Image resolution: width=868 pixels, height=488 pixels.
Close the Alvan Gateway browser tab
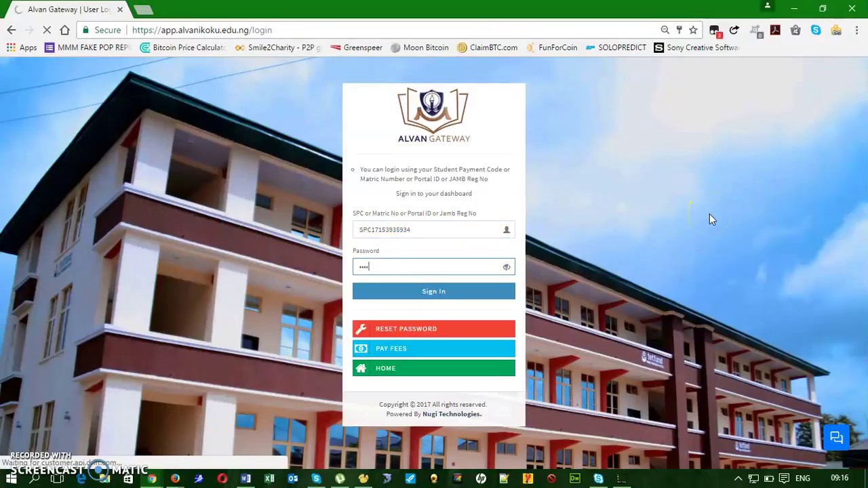[119, 9]
